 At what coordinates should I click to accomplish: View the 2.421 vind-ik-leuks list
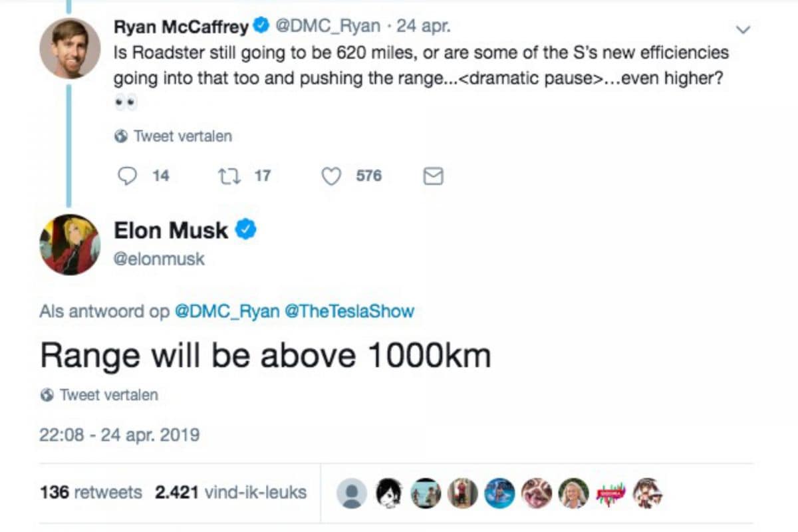pyautogui.click(x=230, y=493)
